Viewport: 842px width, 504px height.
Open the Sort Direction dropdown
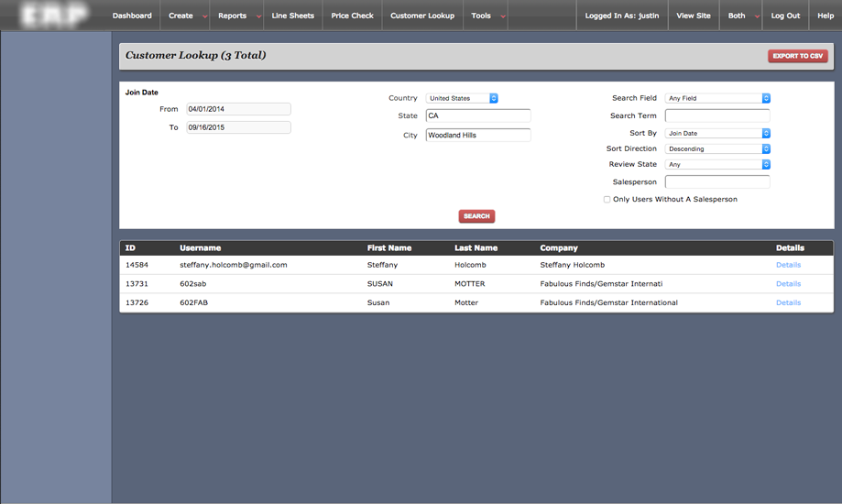[717, 148]
